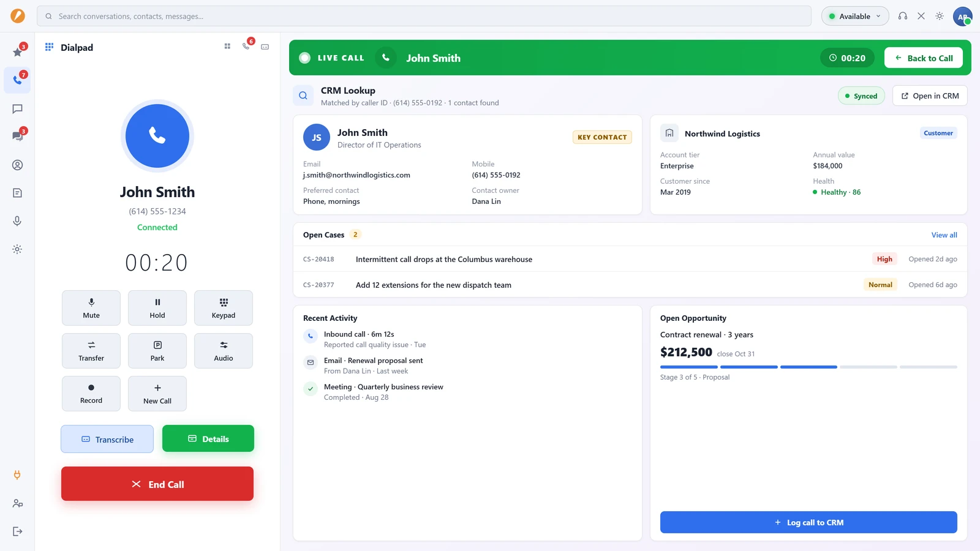Click View all open cases link

coord(944,234)
